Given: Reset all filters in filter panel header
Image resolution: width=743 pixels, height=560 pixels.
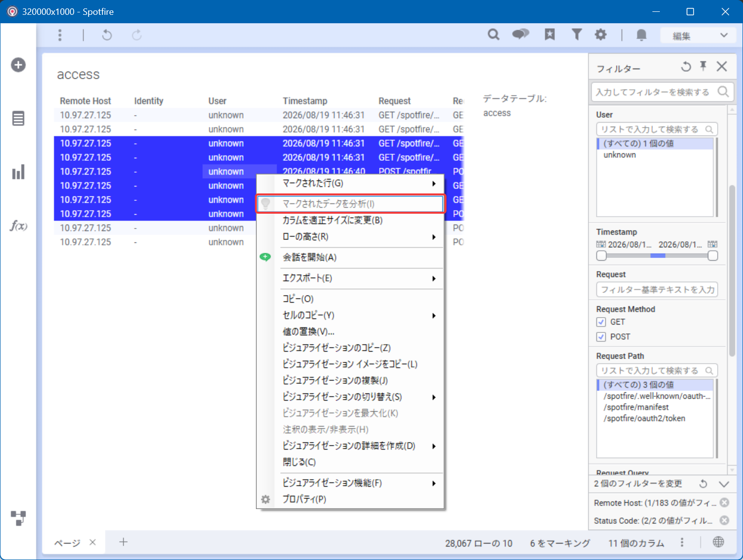Looking at the screenshot, I should [x=686, y=67].
